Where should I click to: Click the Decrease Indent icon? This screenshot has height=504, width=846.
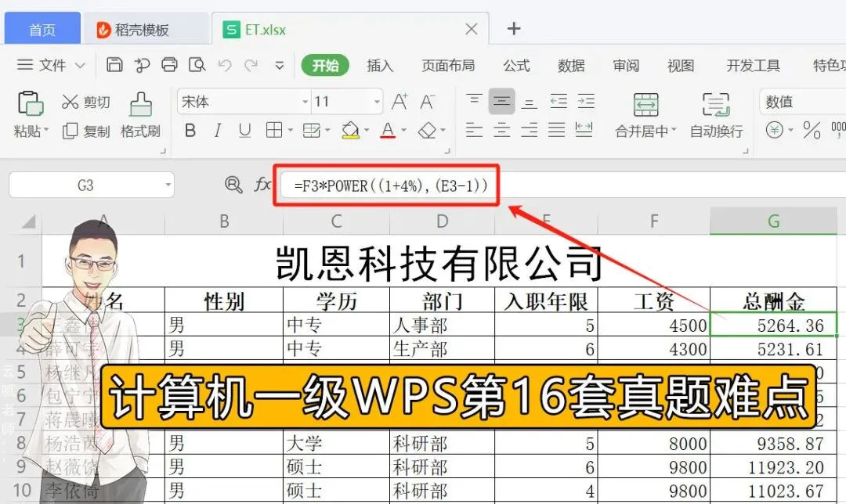click(559, 101)
